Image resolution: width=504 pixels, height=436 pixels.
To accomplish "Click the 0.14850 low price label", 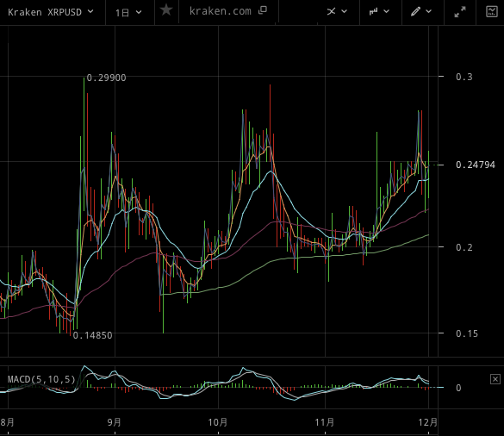I will coord(93,335).
